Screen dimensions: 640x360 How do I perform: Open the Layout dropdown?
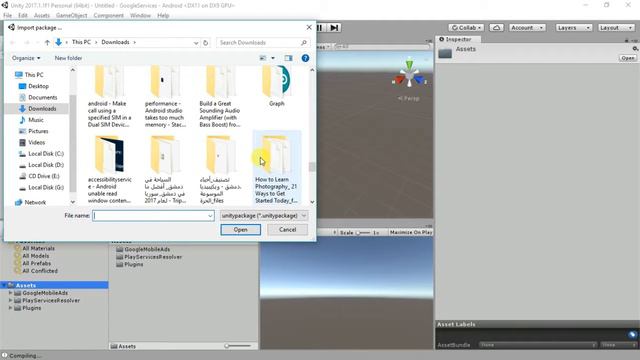click(616, 28)
